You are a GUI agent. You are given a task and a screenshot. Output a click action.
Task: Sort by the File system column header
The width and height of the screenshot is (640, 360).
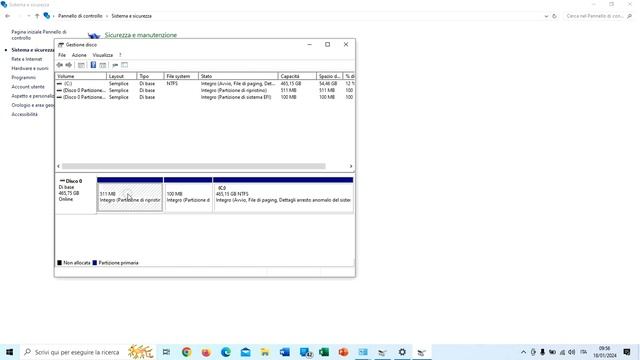click(181, 76)
